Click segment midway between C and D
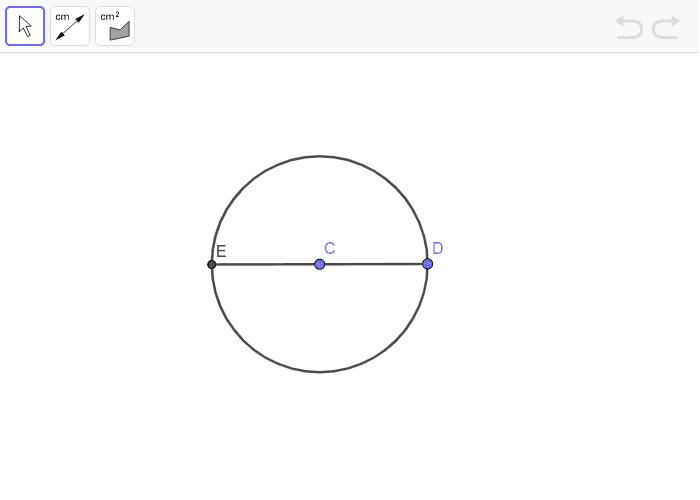 pyautogui.click(x=374, y=264)
